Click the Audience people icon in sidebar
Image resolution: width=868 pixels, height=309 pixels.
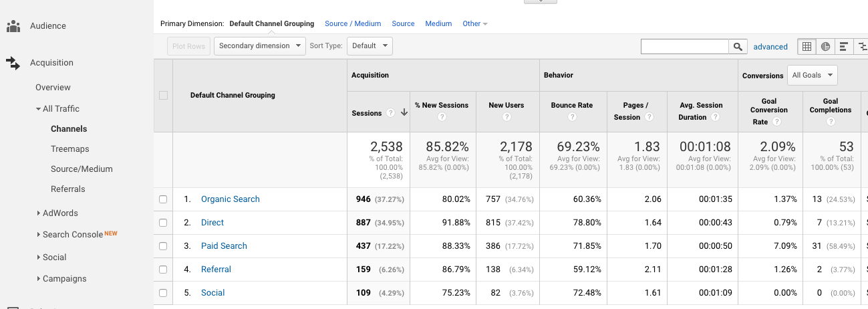coord(13,26)
